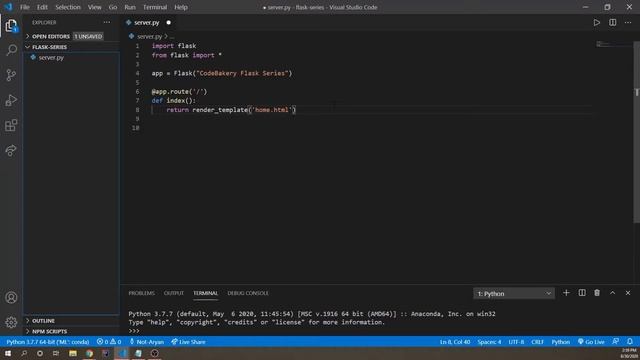
Task: Open the Explorer view in activity bar
Action: [x=11, y=26]
